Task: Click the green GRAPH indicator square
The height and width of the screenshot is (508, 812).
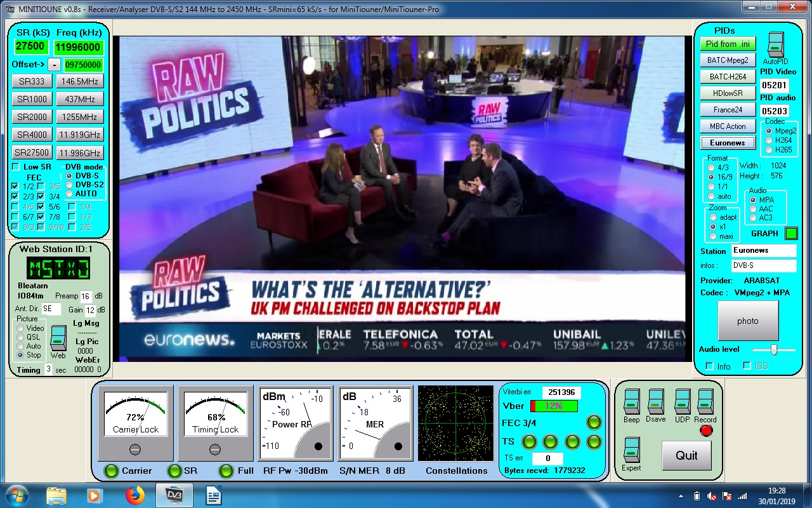Action: click(791, 233)
